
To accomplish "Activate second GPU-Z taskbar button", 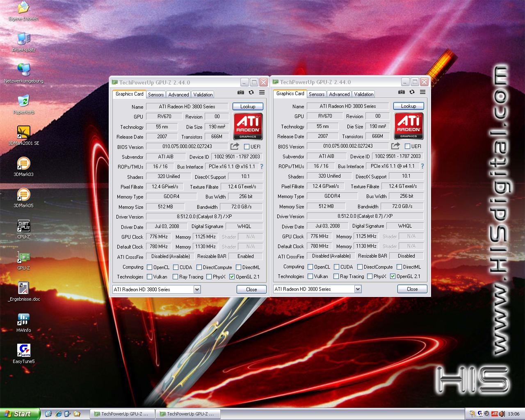I will click(x=187, y=414).
